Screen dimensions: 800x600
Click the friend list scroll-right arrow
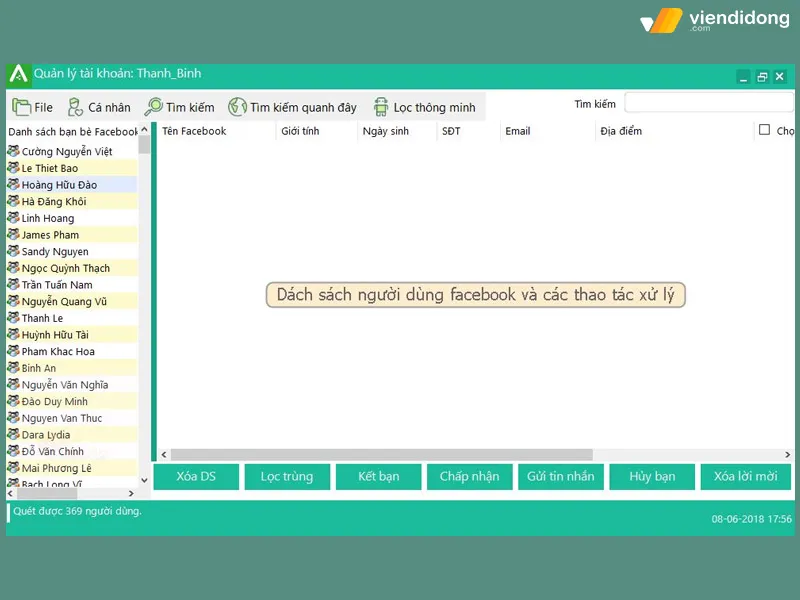click(x=131, y=493)
